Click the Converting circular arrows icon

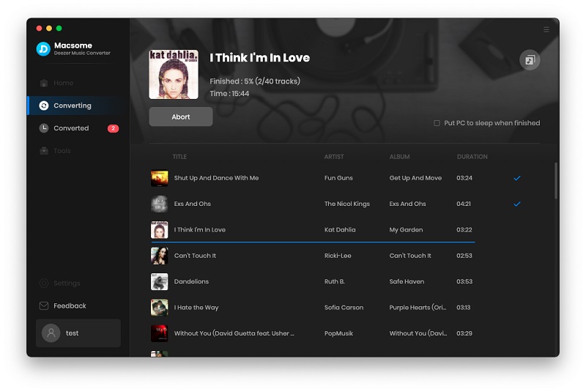coord(44,106)
